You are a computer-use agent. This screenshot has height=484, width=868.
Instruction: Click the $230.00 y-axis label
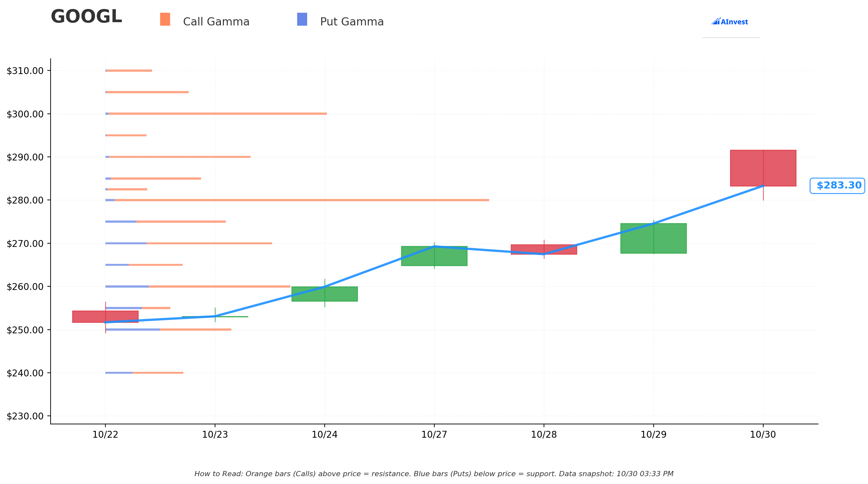point(25,416)
